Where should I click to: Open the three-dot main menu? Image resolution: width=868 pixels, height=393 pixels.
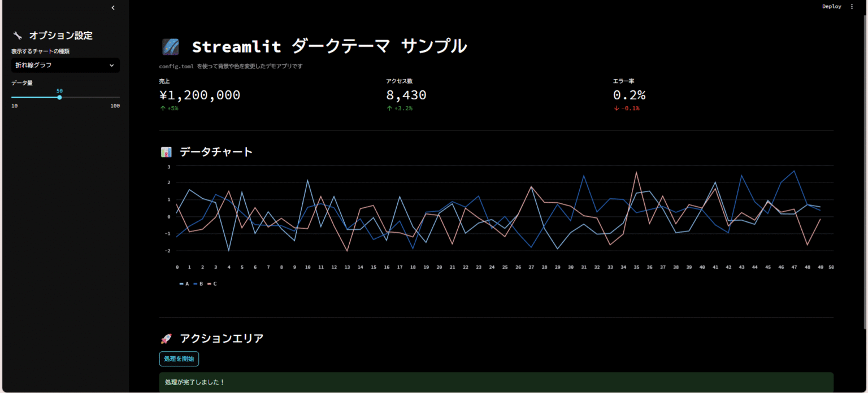click(852, 7)
